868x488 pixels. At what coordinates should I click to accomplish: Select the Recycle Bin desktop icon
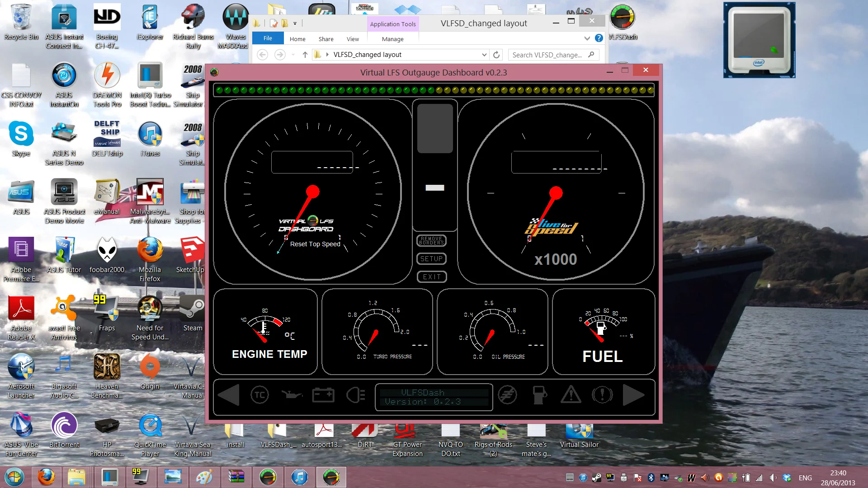21,23
